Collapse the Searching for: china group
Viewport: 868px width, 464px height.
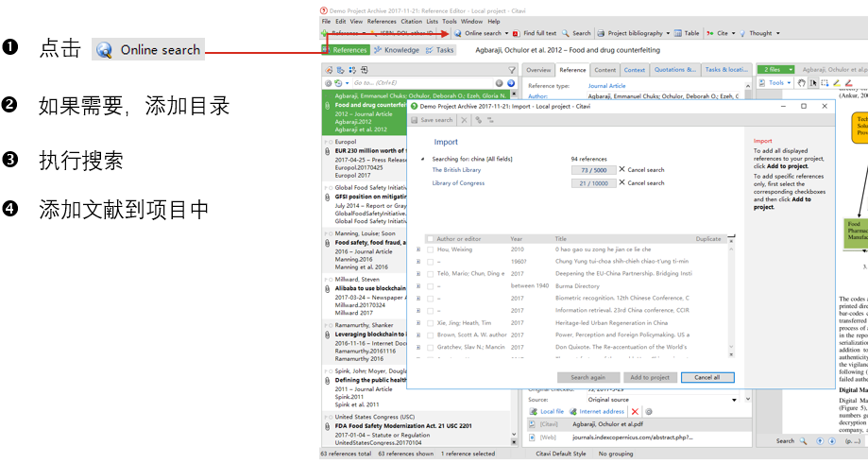pyautogui.click(x=422, y=159)
